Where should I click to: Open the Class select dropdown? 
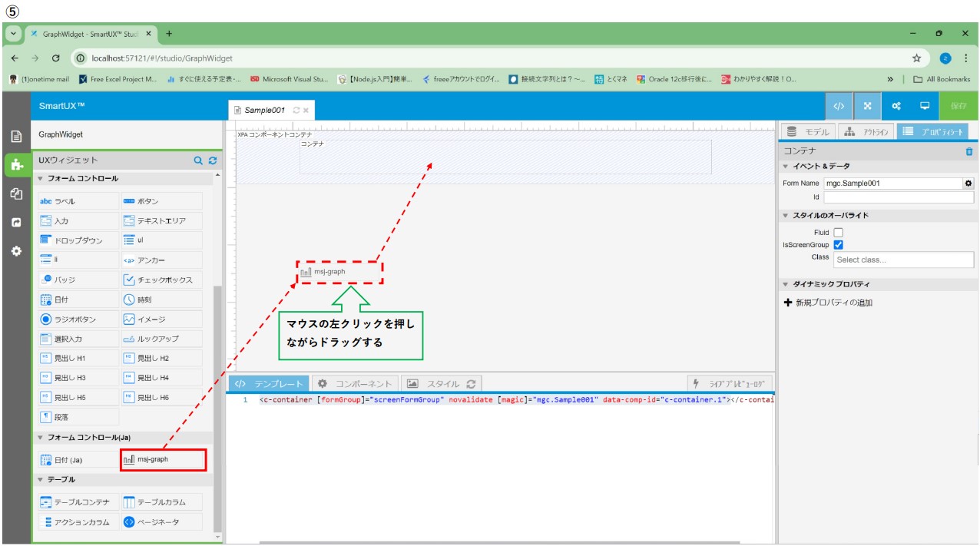click(902, 260)
